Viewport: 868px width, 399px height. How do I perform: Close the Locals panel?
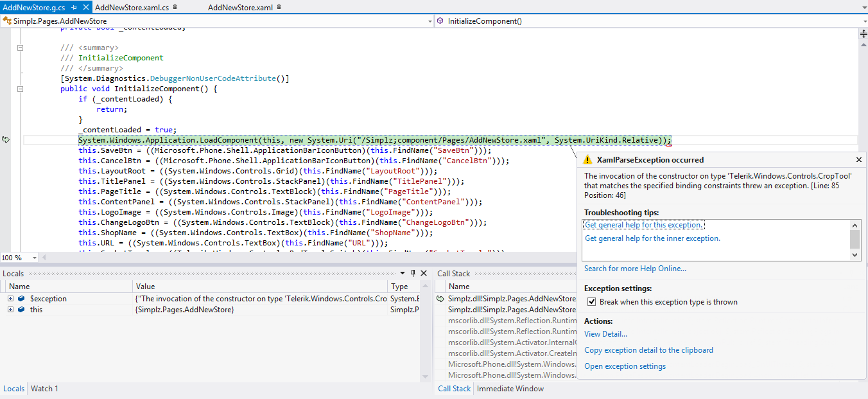click(424, 274)
